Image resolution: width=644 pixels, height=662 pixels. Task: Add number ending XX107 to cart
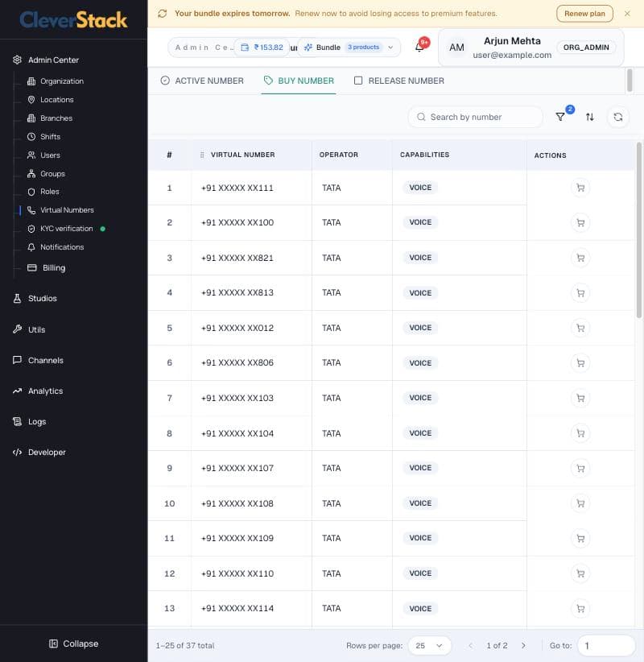(x=580, y=468)
